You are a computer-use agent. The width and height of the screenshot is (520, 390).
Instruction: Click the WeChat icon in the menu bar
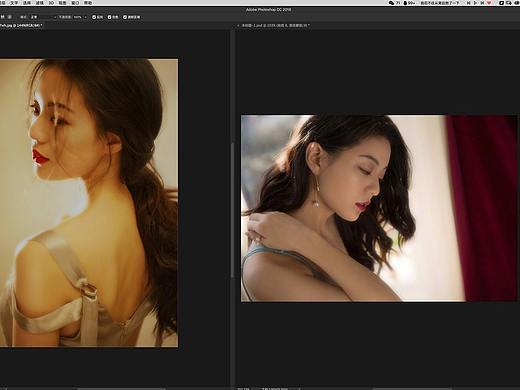(x=391, y=3)
